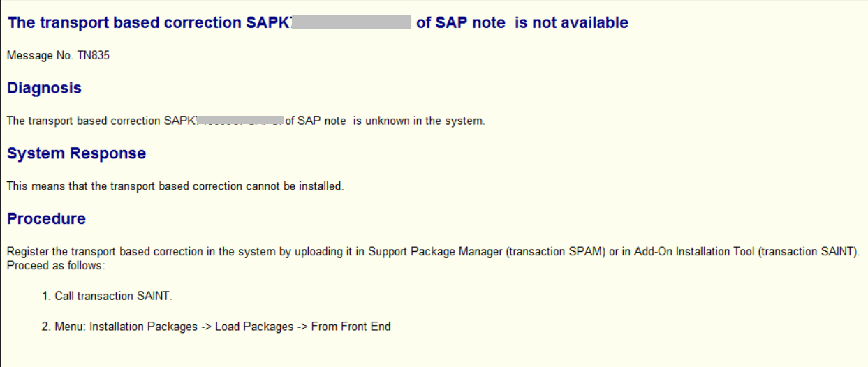Click 'Installation Packages' in step 2

tap(144, 327)
